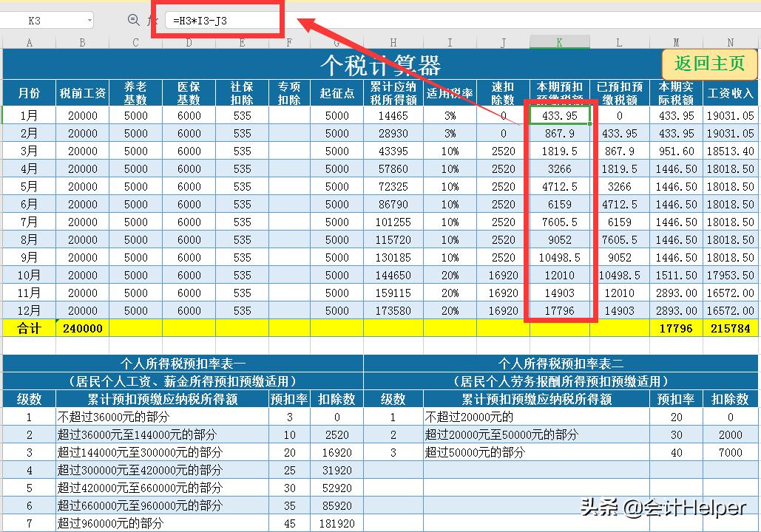Click the 返回主页 button
This screenshot has height=532, width=761.
[x=708, y=65]
